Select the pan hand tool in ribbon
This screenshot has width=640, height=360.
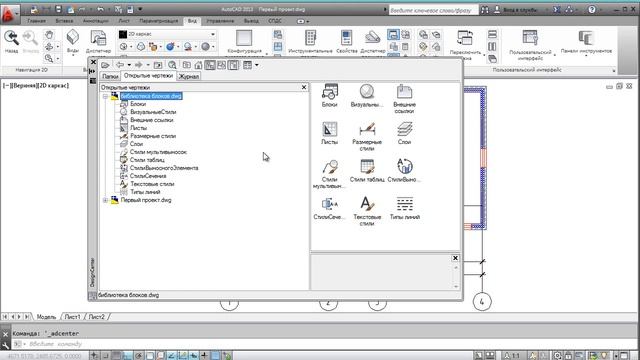tap(49, 35)
